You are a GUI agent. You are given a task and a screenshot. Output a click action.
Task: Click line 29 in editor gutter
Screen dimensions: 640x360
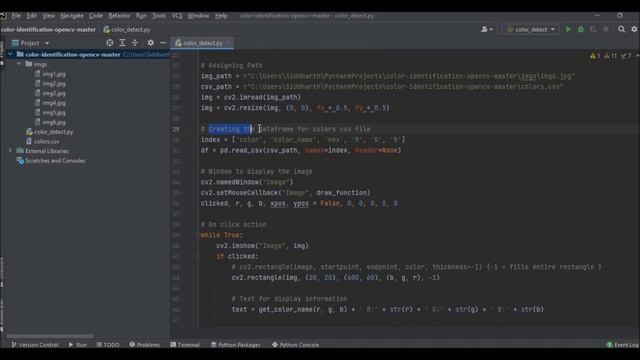(176, 129)
